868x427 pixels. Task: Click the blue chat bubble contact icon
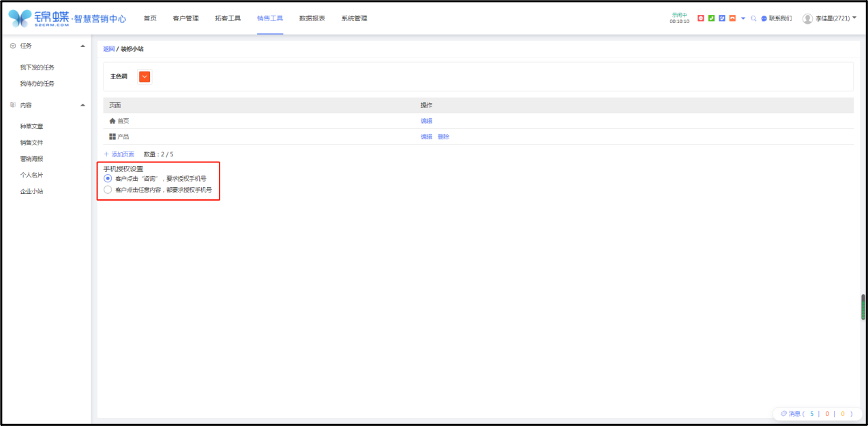[764, 18]
